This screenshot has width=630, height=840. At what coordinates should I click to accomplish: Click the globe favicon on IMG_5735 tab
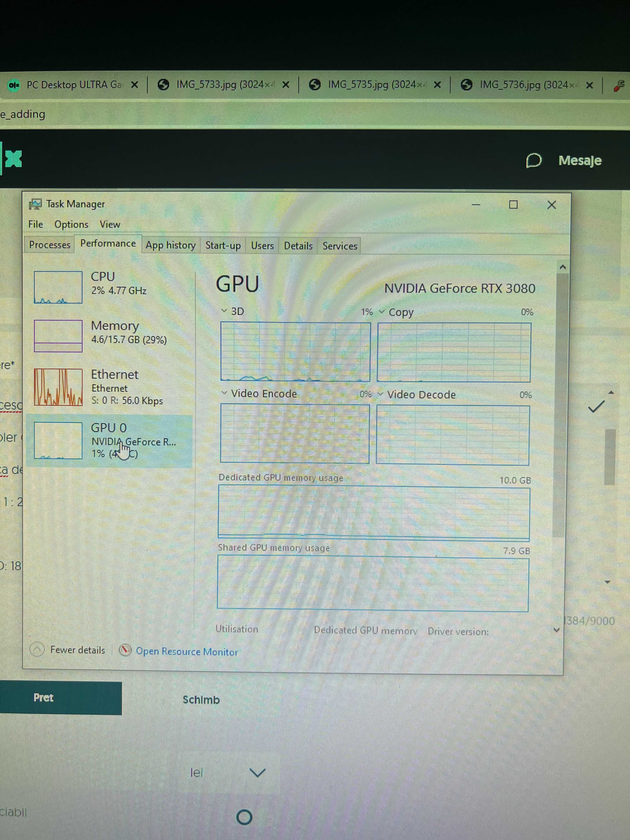[314, 84]
